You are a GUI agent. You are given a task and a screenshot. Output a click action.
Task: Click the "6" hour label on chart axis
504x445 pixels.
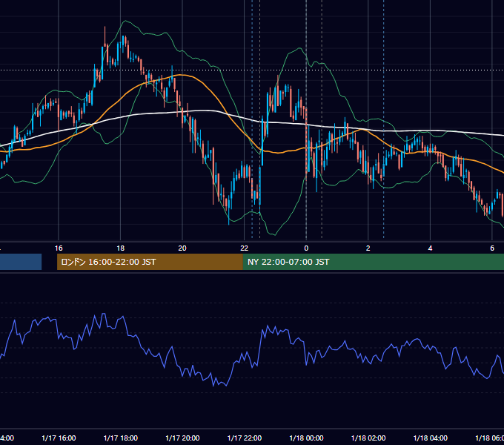(492, 248)
